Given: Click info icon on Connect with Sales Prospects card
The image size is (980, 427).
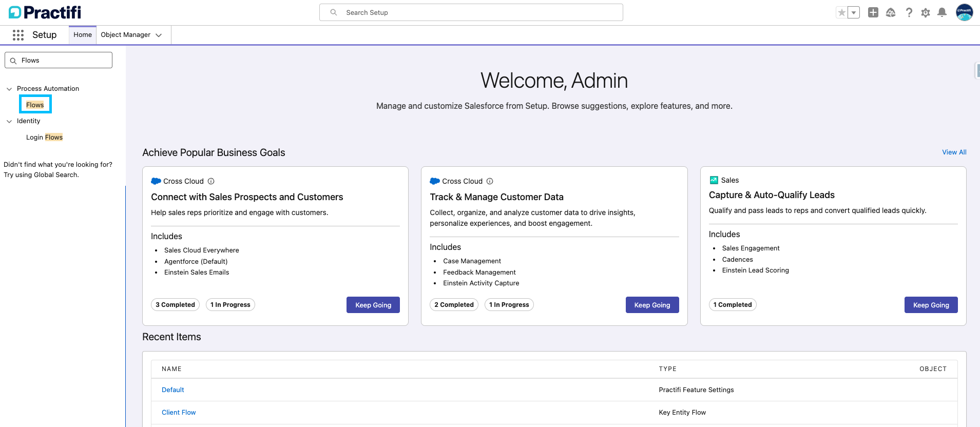Looking at the screenshot, I should 211,181.
